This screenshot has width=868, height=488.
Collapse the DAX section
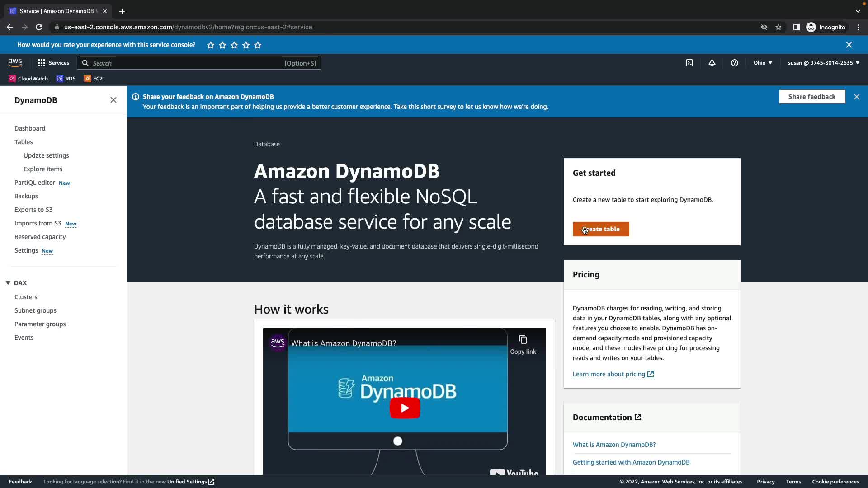[x=8, y=283]
